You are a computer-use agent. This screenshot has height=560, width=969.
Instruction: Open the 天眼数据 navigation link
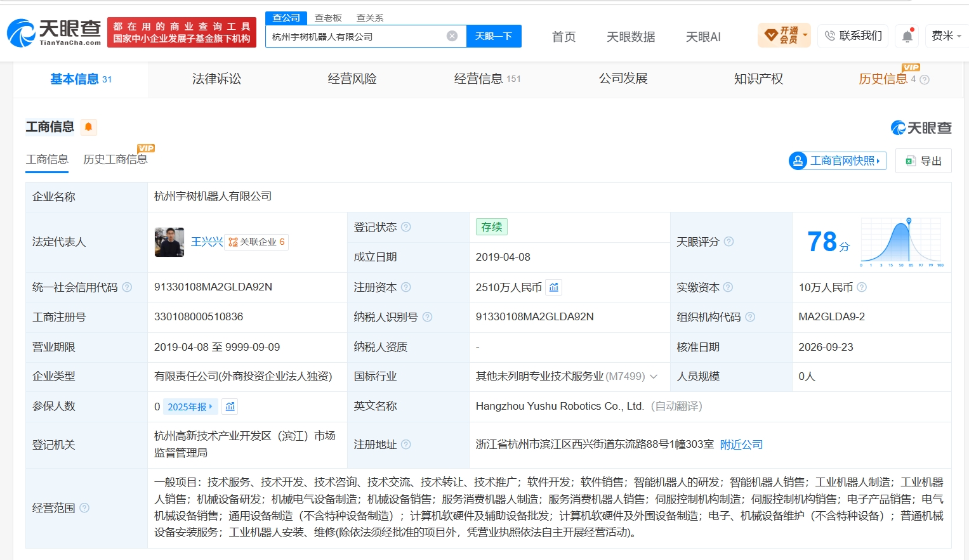click(x=631, y=37)
